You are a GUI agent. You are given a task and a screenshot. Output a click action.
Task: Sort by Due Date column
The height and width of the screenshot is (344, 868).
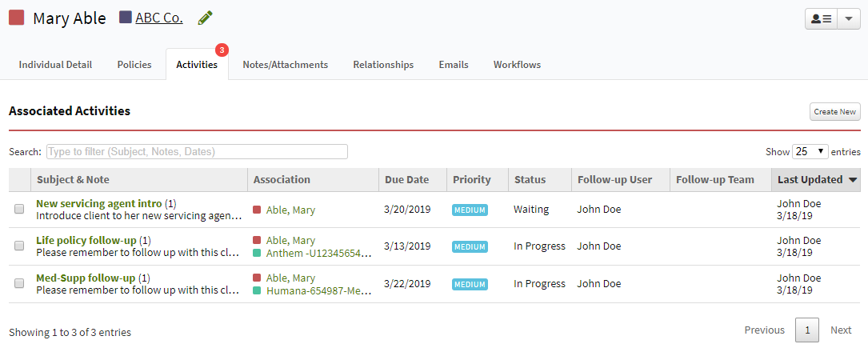click(413, 179)
